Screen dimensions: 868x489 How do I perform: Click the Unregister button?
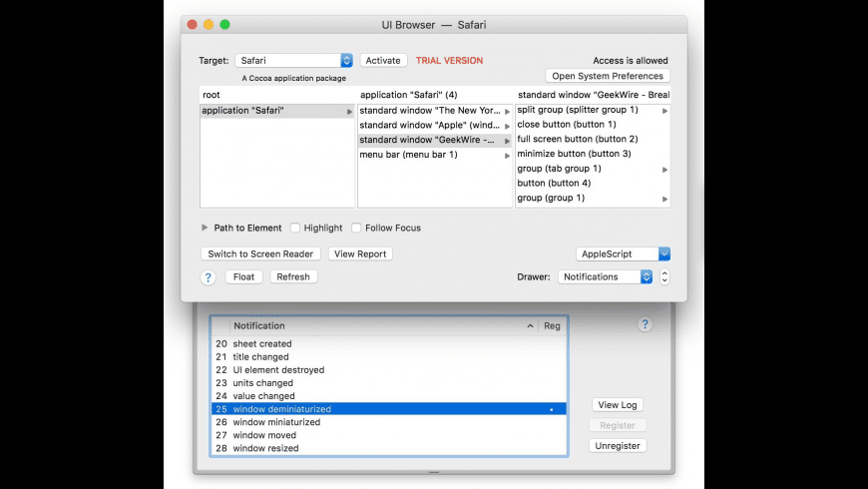[x=618, y=446]
